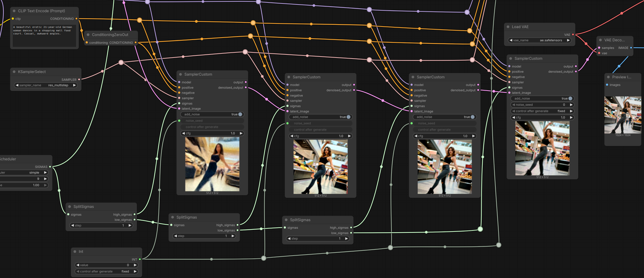Collapse the Int node via its title dot

[75, 252]
